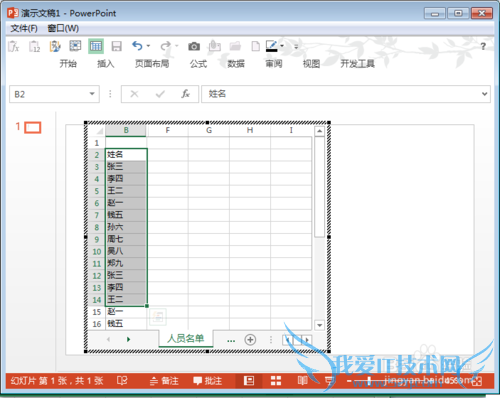Open the 页面布局 ribbon tab
This screenshot has height=398, width=500.
(x=152, y=63)
